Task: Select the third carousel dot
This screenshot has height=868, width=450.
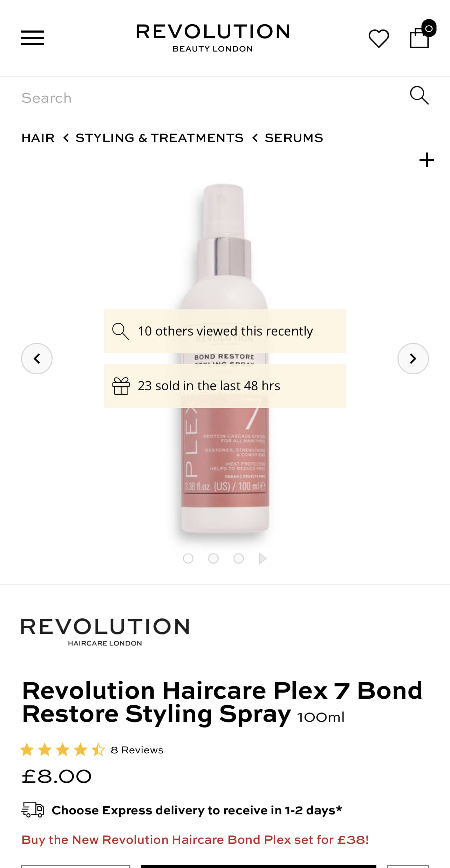Action: [x=239, y=558]
